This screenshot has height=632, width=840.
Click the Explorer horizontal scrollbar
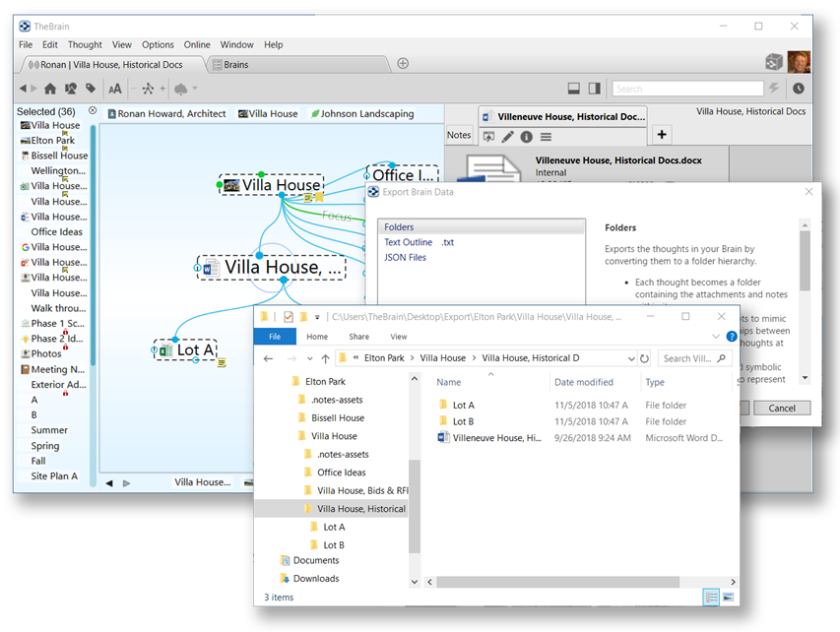tap(557, 582)
